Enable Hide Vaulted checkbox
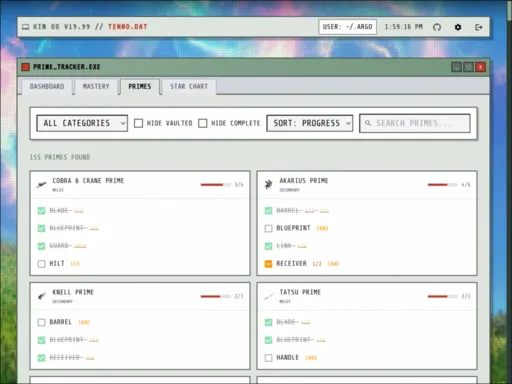 pyautogui.click(x=138, y=123)
